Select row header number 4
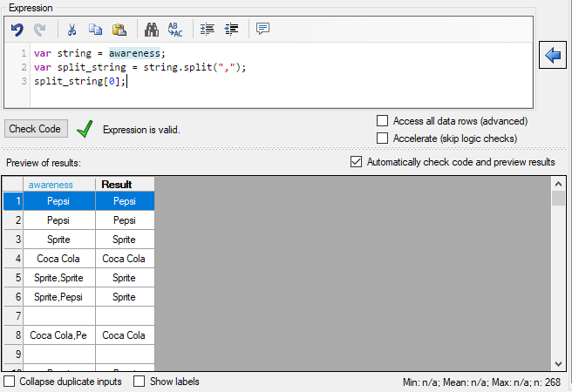Image resolution: width=572 pixels, height=392 pixels. [13, 259]
